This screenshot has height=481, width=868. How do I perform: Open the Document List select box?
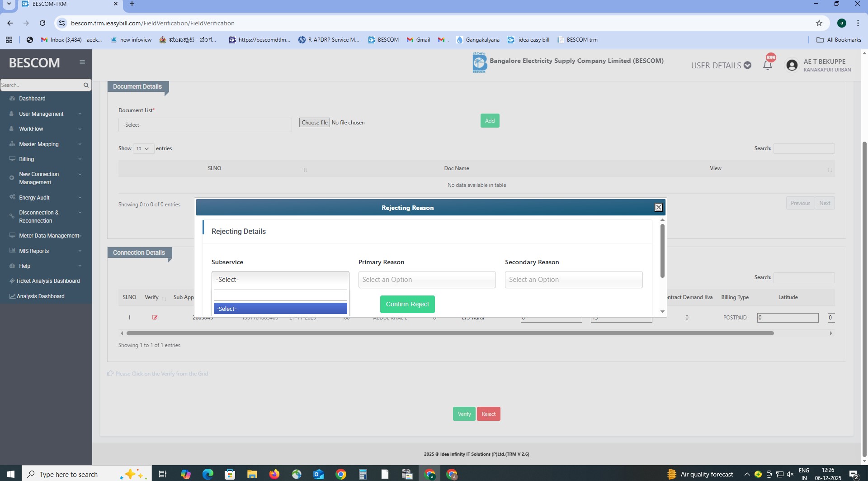pyautogui.click(x=205, y=125)
